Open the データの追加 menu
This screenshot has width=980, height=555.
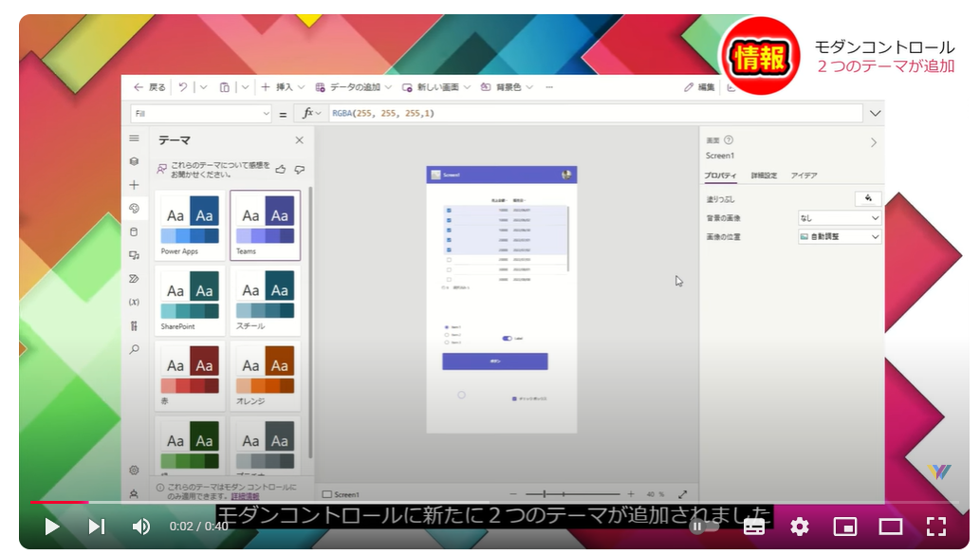pyautogui.click(x=353, y=87)
